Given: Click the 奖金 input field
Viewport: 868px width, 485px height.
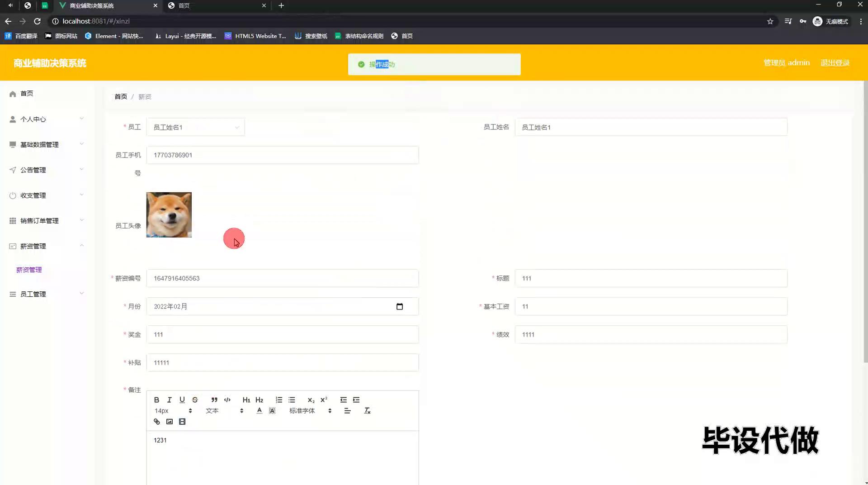Looking at the screenshot, I should (x=282, y=335).
